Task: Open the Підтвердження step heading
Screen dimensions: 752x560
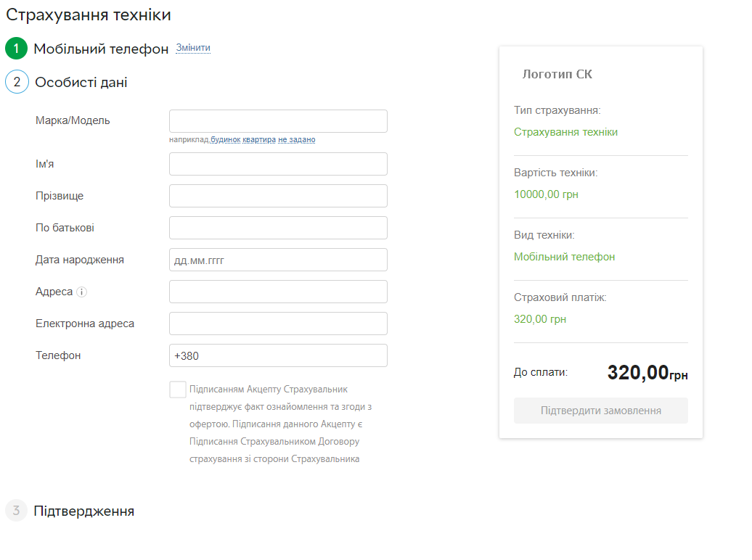Action: point(83,511)
